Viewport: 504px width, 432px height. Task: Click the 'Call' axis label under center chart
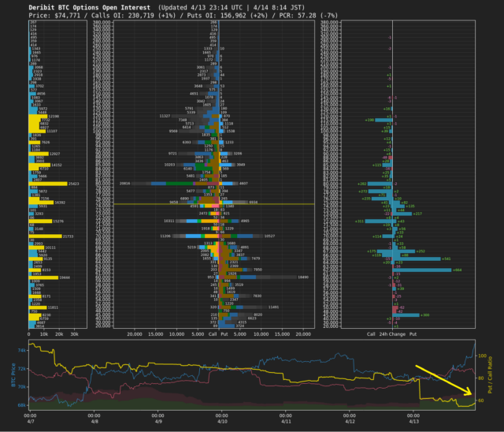coord(213,334)
